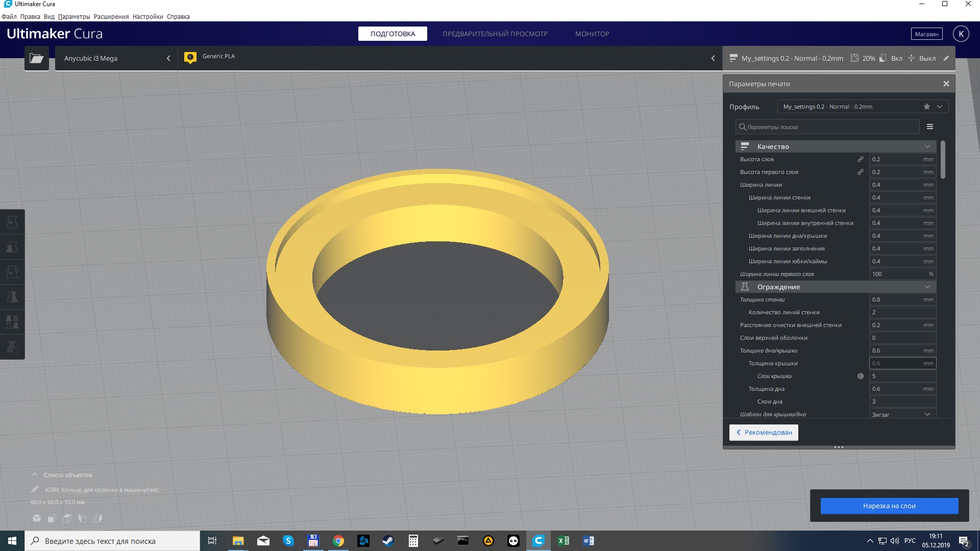Open the Магазин marketplace button
The height and width of the screenshot is (551, 980).
pyautogui.click(x=926, y=34)
